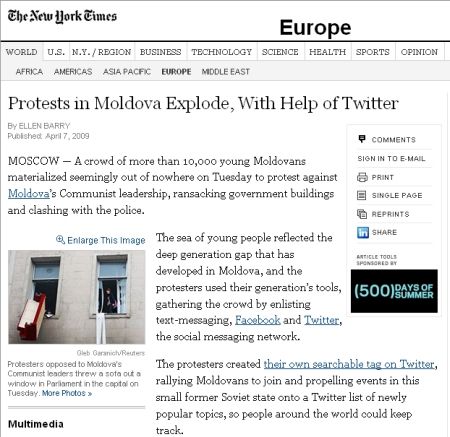Click The New York Times logo

[x=62, y=17]
